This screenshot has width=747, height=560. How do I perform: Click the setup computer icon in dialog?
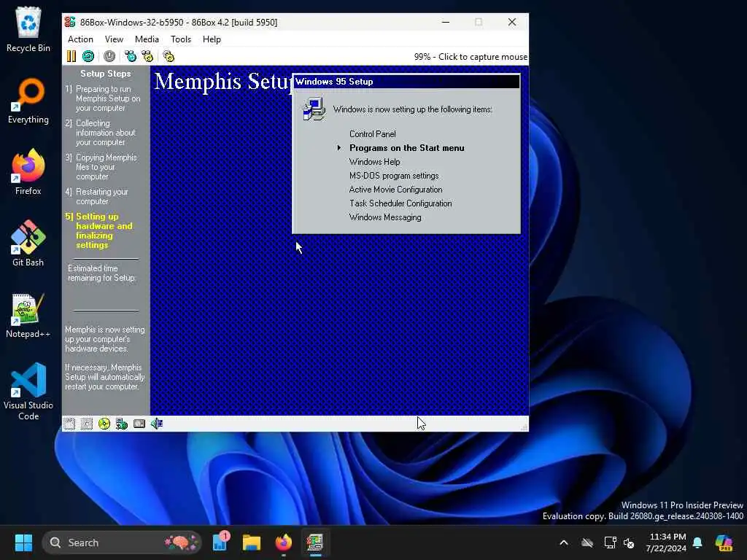pyautogui.click(x=314, y=109)
